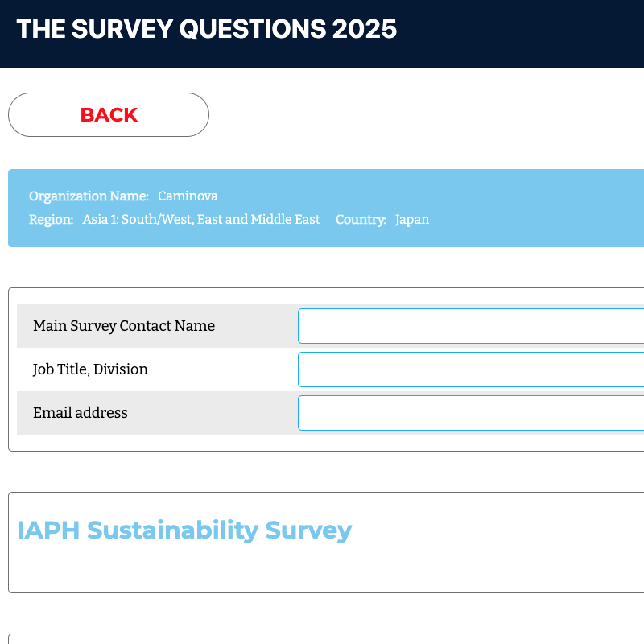The width and height of the screenshot is (644, 644).
Task: Click into the Email address input
Action: [471, 413]
